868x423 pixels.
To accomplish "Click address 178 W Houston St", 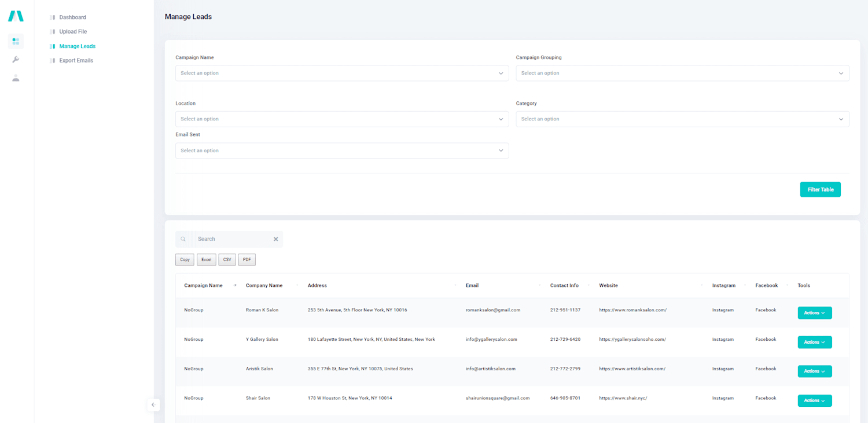I will [x=350, y=398].
